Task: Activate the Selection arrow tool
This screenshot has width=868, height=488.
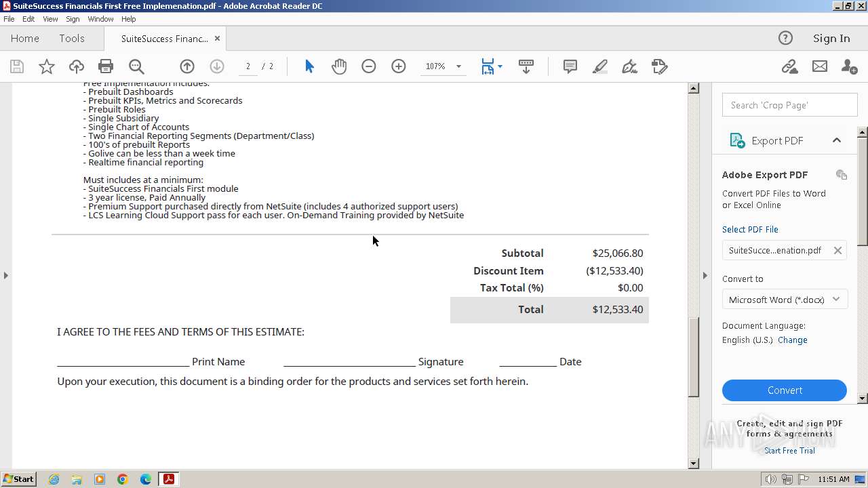Action: point(309,66)
